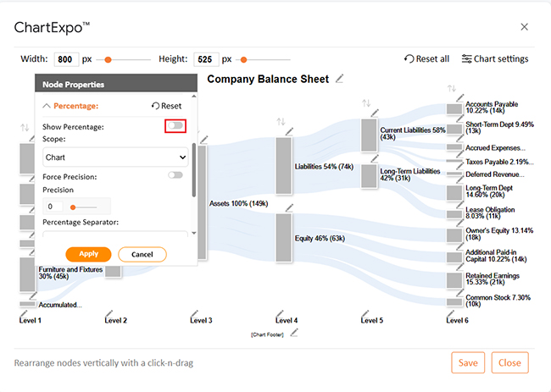Click the sort arrows icon above Current Liabilities node
Screen dimensions: 551x392
tap(366, 103)
